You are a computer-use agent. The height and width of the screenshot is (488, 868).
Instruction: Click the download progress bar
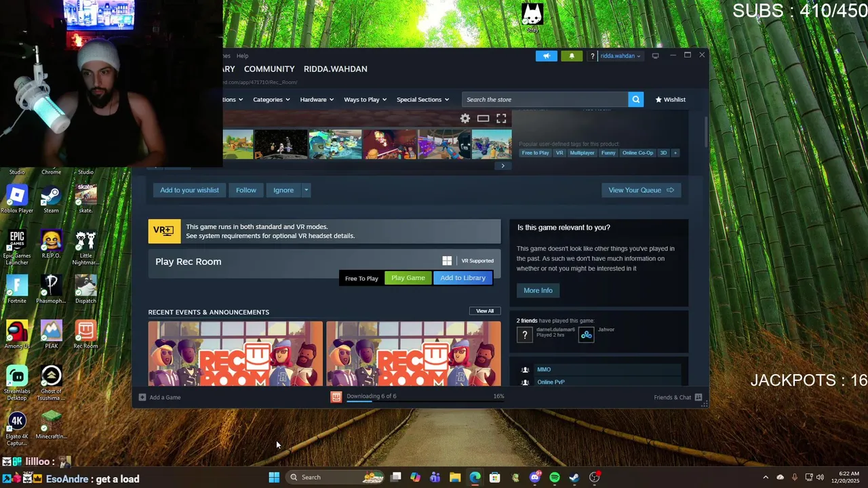point(426,401)
